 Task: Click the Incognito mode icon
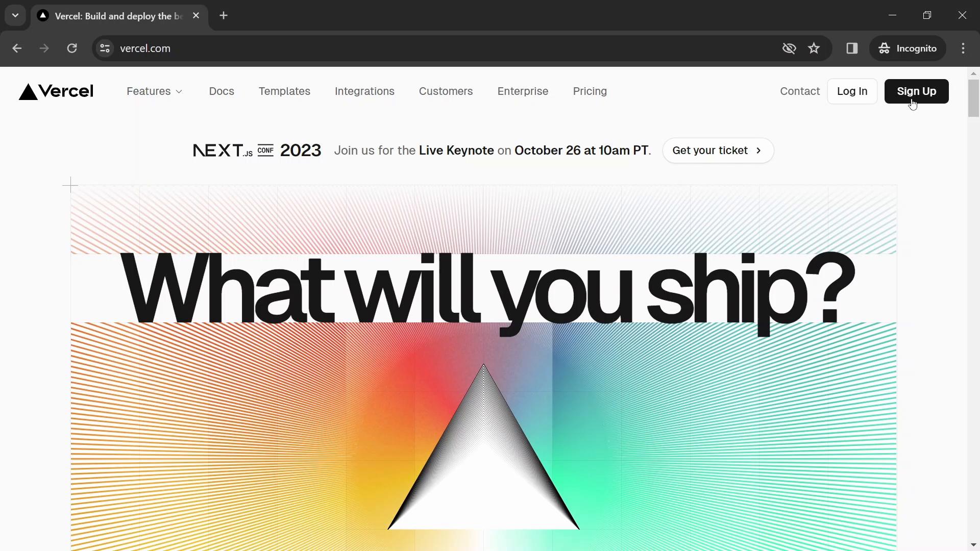(x=885, y=48)
